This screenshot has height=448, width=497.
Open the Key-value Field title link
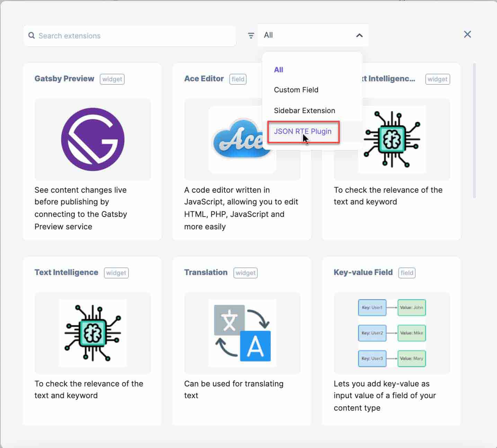[x=363, y=272]
